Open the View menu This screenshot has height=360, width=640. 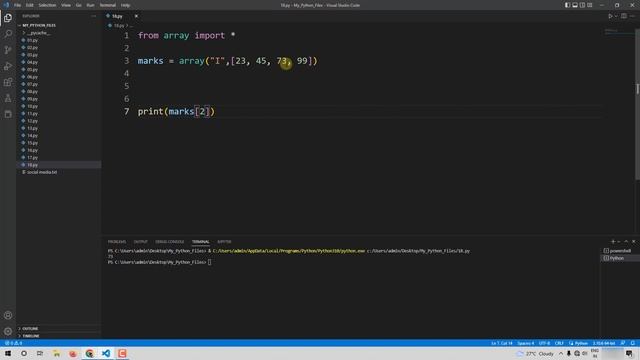(x=66, y=5)
